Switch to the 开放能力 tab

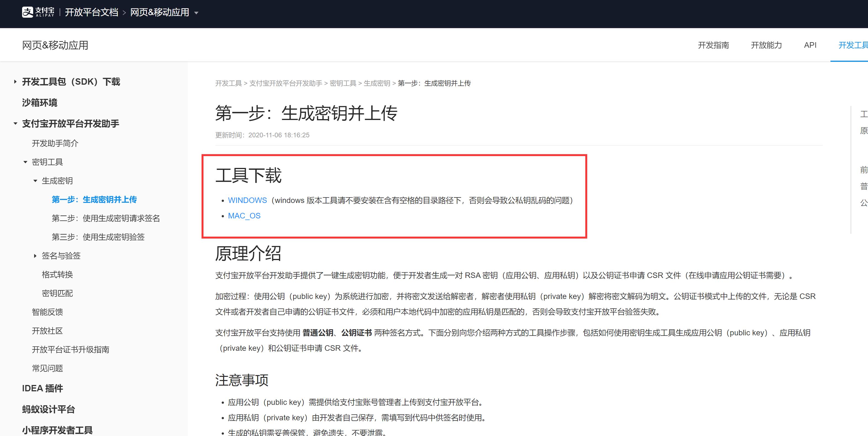point(766,45)
